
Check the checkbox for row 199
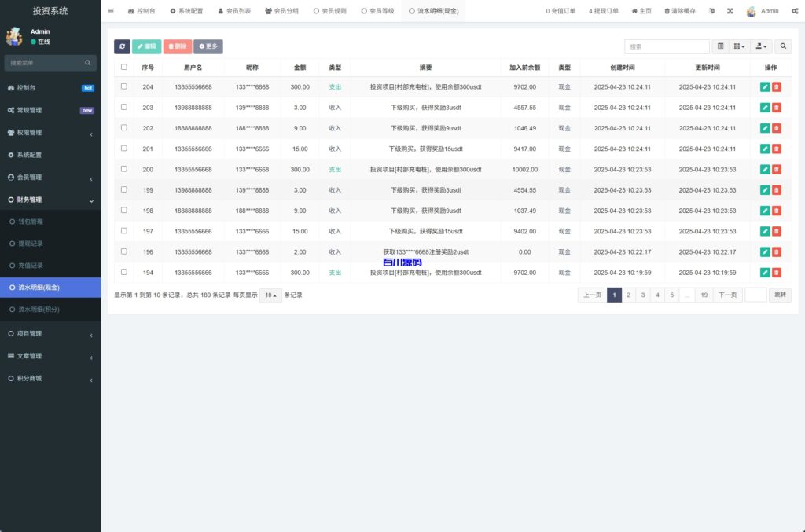coord(123,189)
